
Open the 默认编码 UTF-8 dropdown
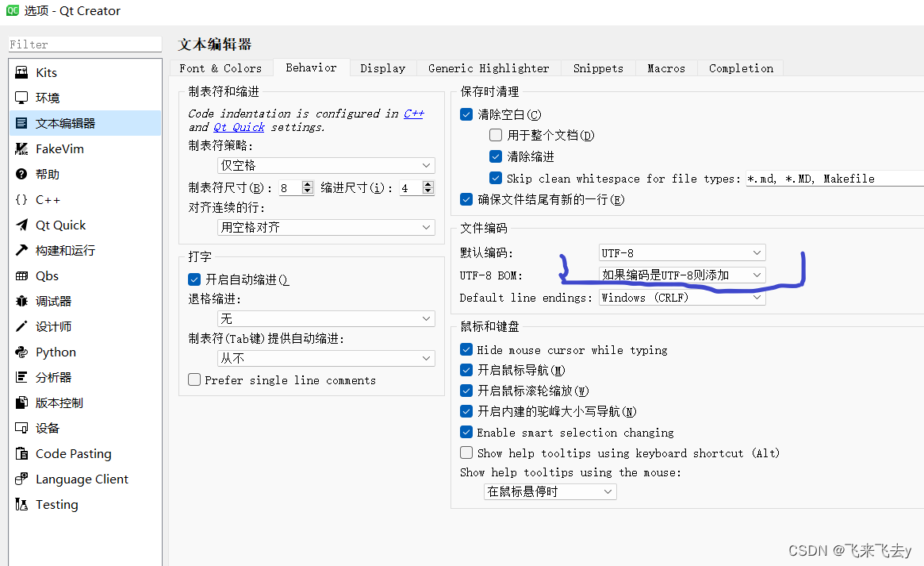(x=682, y=253)
